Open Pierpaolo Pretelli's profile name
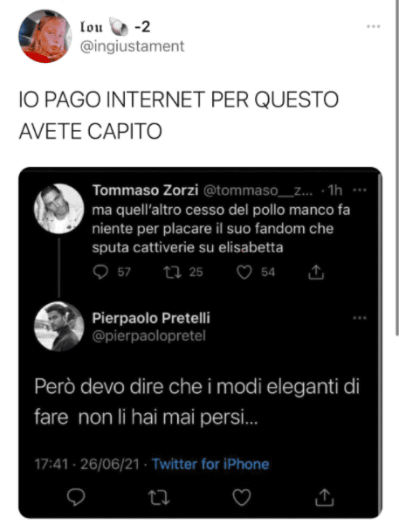 click(151, 318)
